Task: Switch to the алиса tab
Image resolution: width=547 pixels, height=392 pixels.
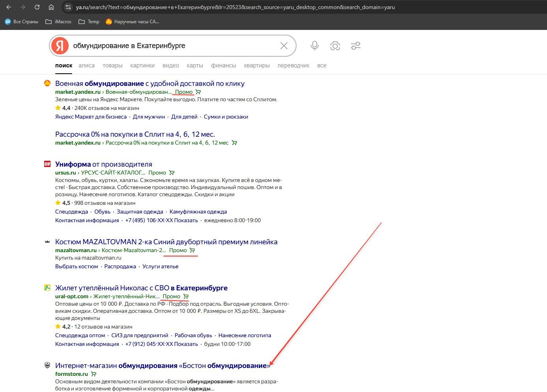Action: [86, 65]
